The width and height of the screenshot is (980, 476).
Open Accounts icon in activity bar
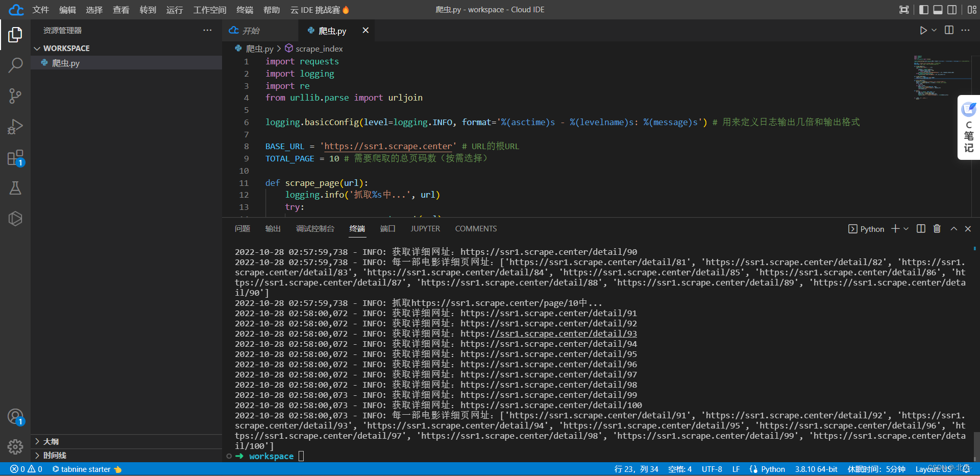15,417
